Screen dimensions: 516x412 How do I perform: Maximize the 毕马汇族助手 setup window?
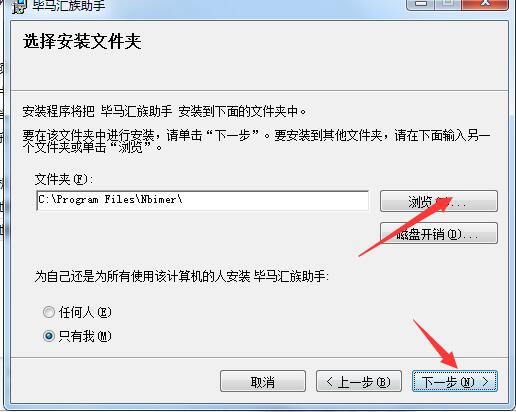click(x=449, y=5)
